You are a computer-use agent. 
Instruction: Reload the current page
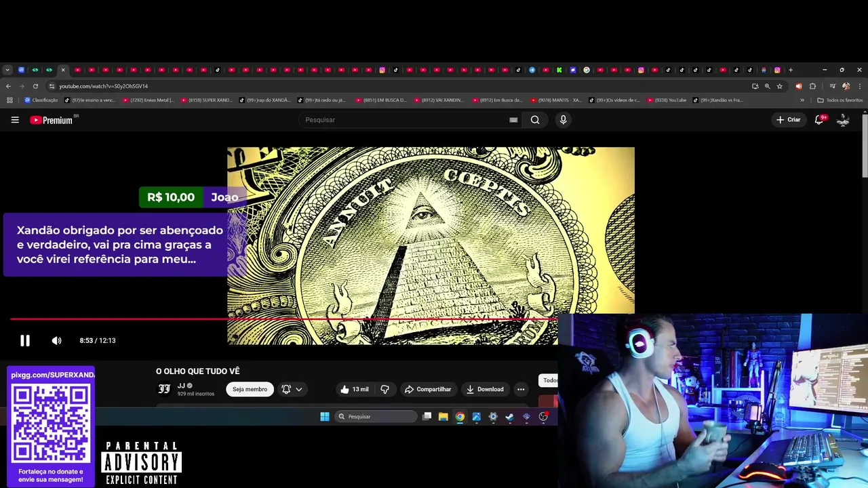[35, 86]
